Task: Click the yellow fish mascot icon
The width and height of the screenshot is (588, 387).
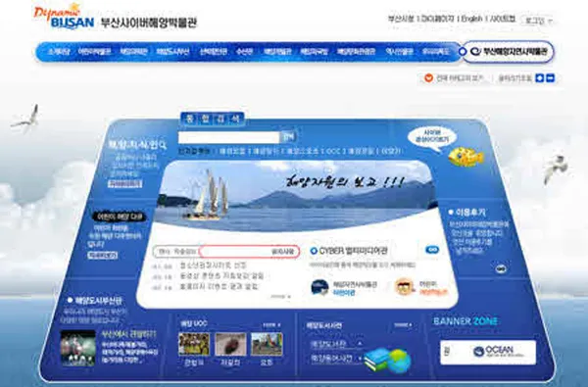Action: coord(466,157)
